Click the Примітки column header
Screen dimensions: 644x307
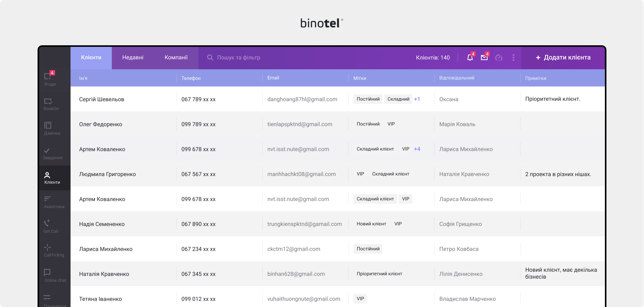pos(536,78)
